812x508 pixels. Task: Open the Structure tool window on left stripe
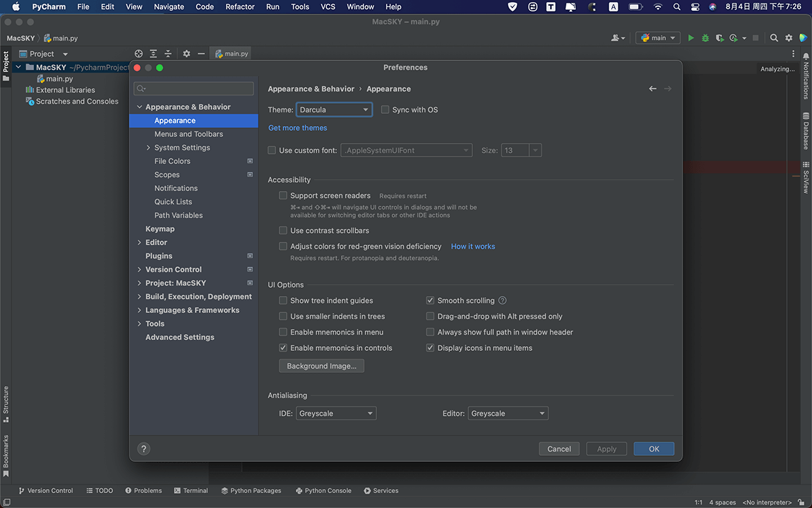(6, 404)
